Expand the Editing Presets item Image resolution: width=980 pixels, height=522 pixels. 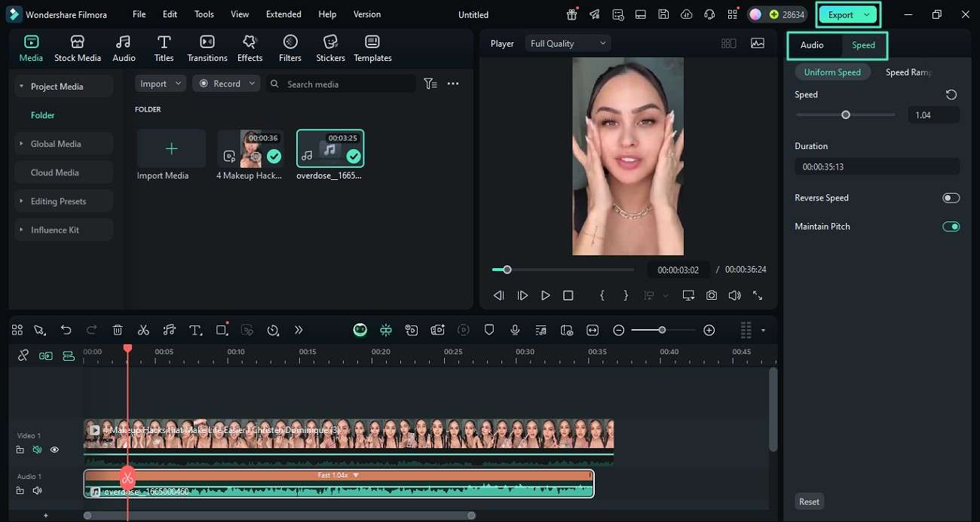(22, 201)
